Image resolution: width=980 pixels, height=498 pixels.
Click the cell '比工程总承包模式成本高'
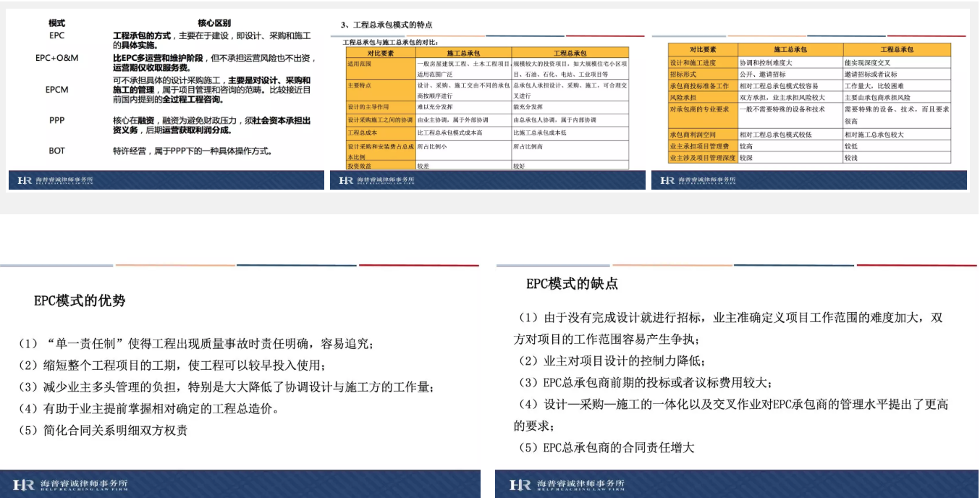pyautogui.click(x=449, y=133)
